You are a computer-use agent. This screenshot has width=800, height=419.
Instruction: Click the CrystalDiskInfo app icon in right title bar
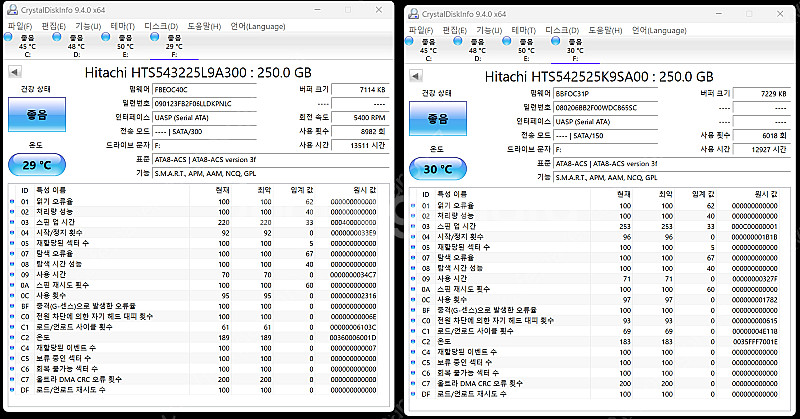pos(412,13)
